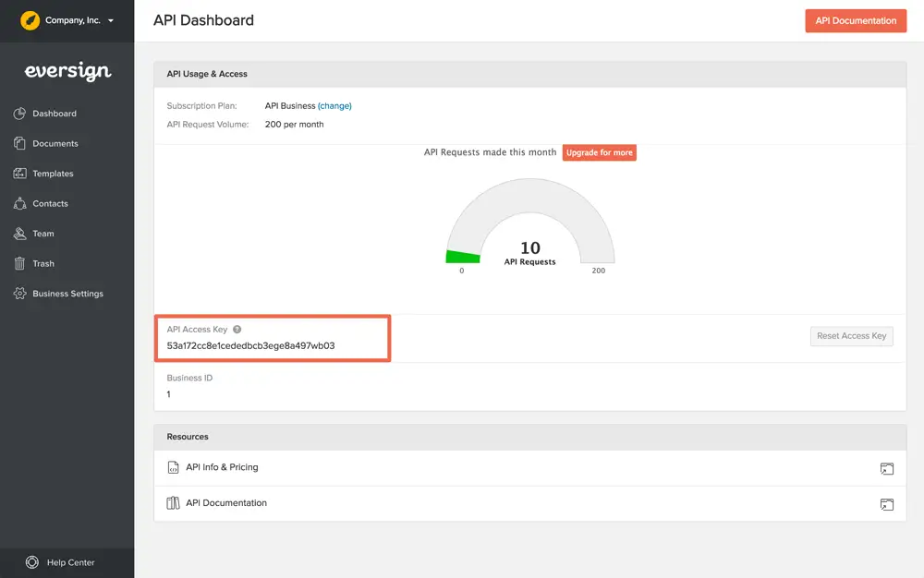This screenshot has height=578, width=924.
Task: Open the Templates page
Action: click(53, 174)
